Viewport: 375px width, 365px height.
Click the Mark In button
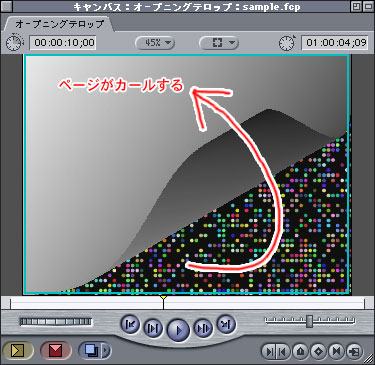click(x=269, y=351)
